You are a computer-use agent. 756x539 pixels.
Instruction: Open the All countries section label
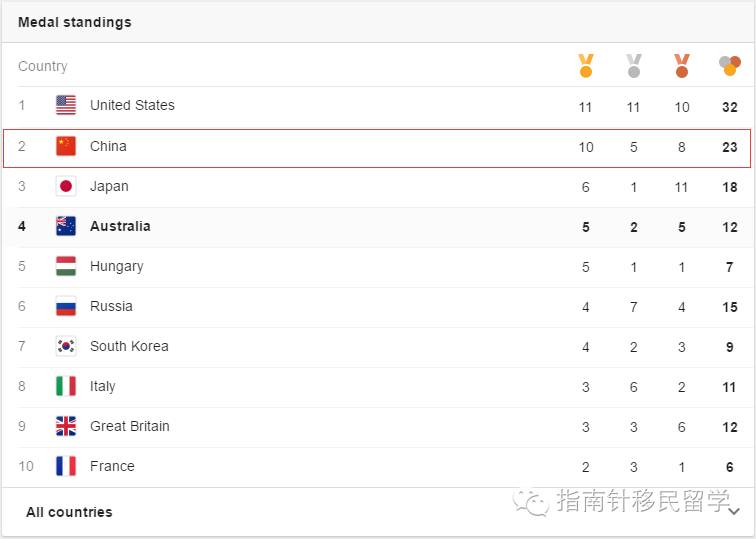click(x=69, y=512)
